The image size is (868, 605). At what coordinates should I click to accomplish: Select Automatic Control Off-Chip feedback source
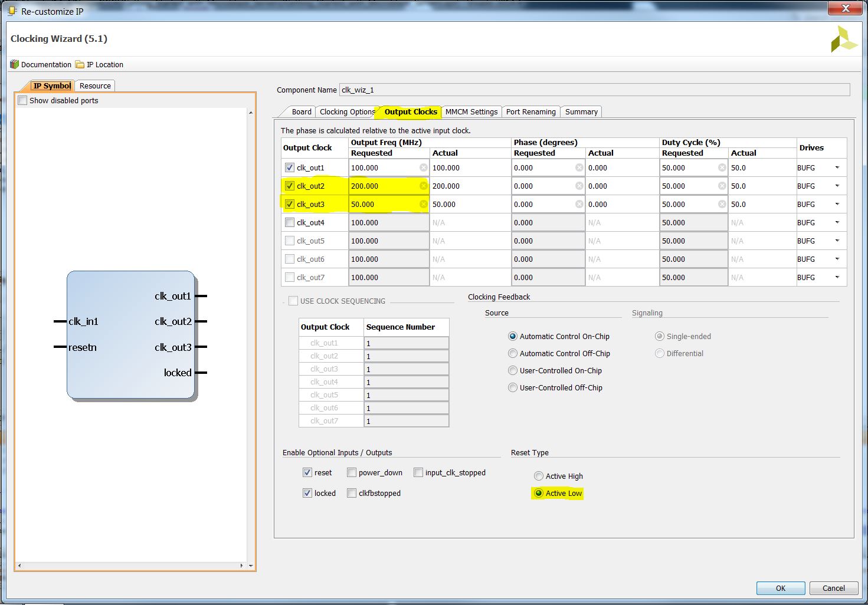pyautogui.click(x=513, y=353)
